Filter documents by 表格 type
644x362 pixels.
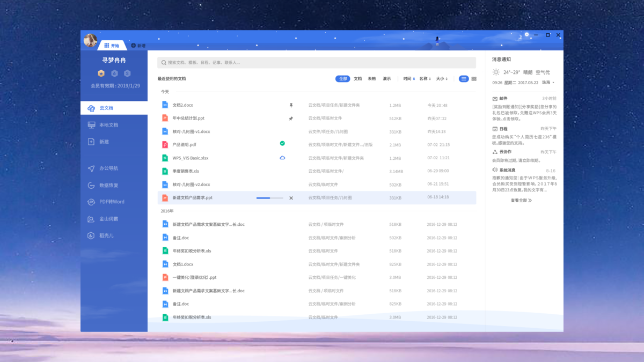click(372, 79)
